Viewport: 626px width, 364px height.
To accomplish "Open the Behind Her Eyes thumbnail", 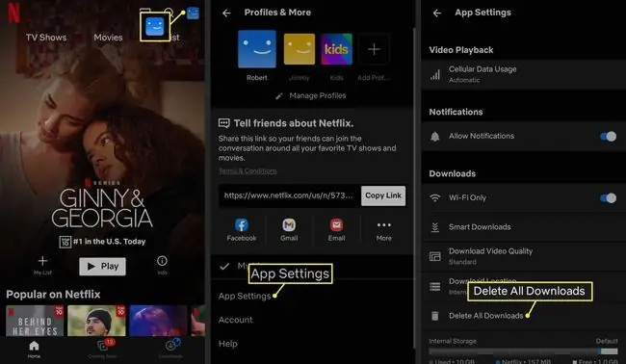I will (x=35, y=321).
